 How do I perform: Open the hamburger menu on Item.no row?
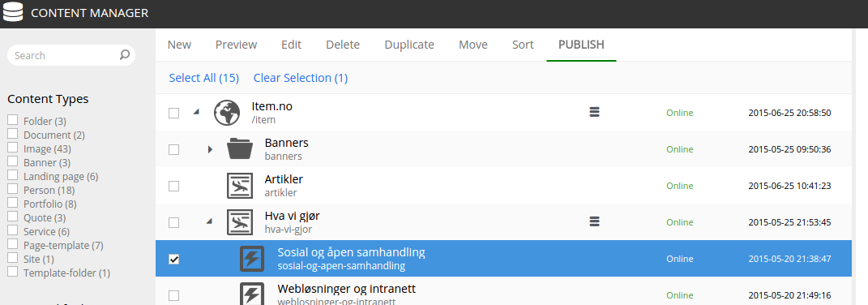point(594,112)
